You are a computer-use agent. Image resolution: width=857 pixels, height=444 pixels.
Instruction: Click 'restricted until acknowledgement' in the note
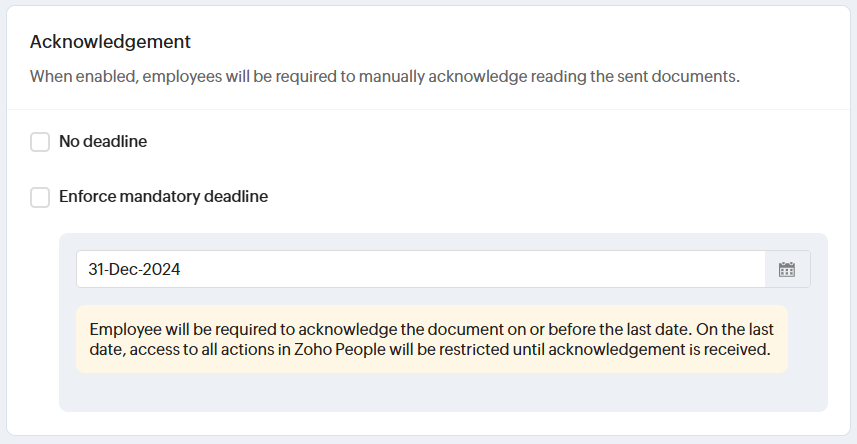561,351
